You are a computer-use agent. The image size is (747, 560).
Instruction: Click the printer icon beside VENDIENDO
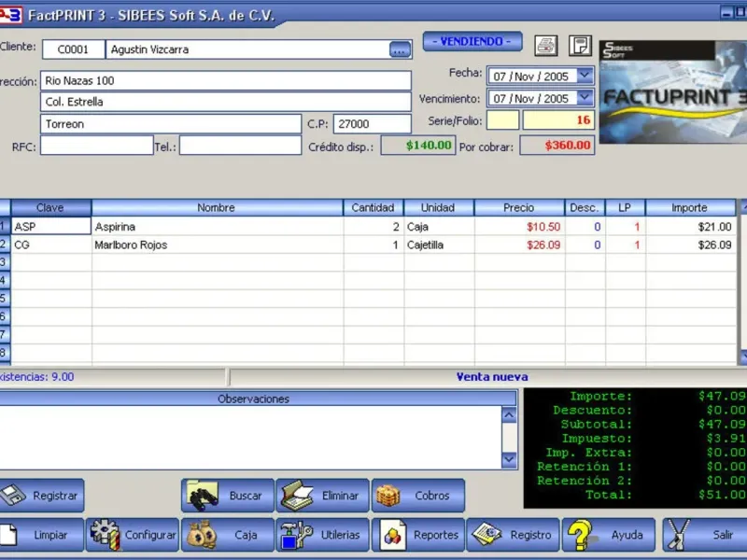click(546, 46)
